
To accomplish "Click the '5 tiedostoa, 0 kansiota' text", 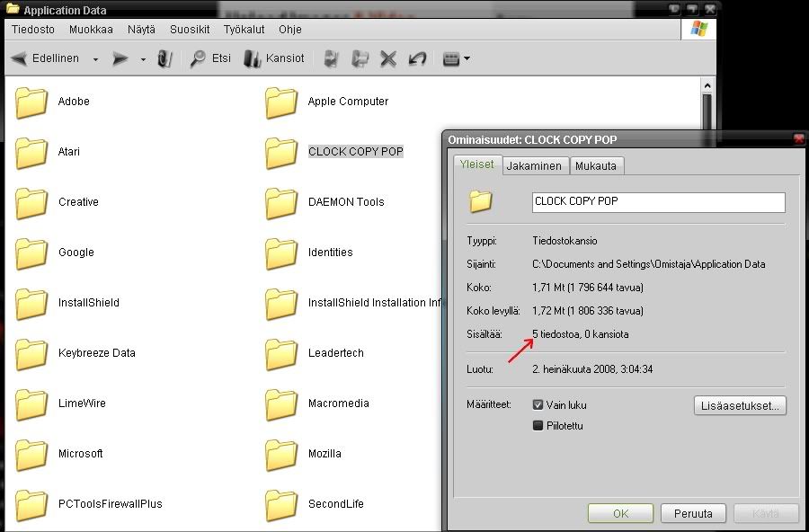I will (581, 334).
